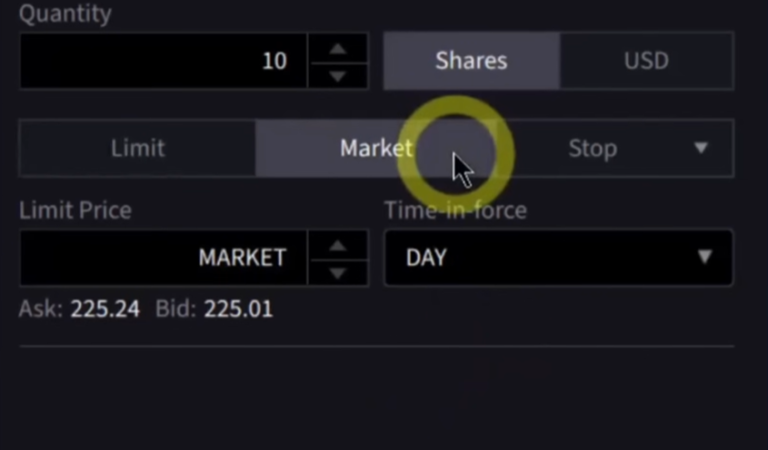
Task: Increase quantity with the up arrow
Action: [x=338, y=48]
